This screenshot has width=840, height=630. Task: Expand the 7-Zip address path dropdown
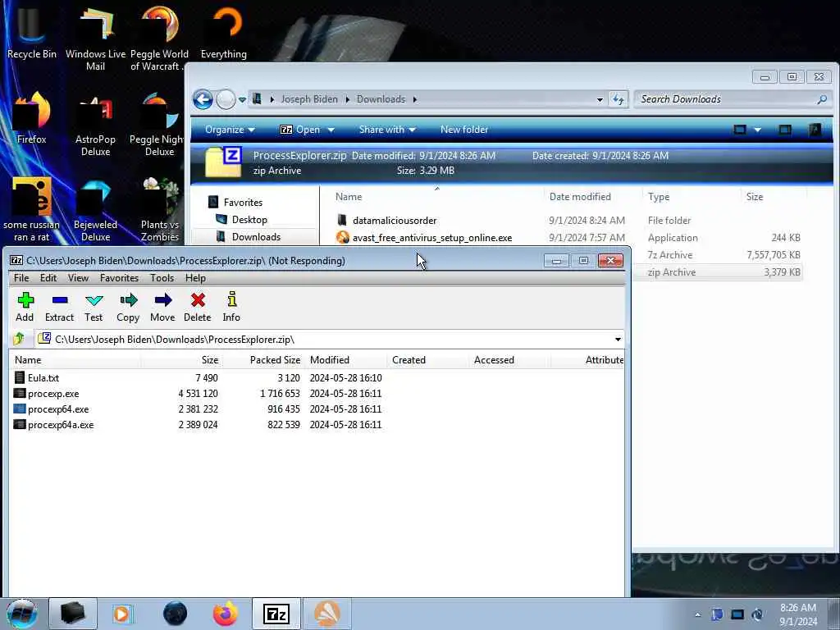click(x=618, y=340)
